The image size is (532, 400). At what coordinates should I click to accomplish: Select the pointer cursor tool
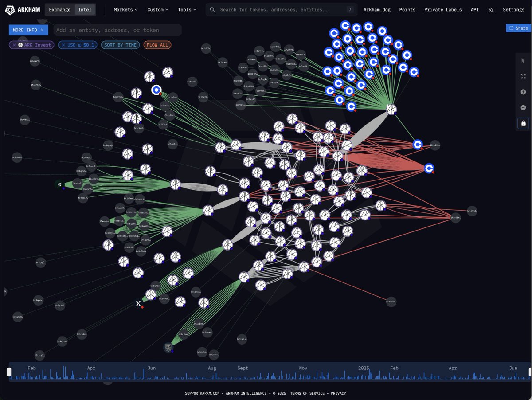(523, 61)
